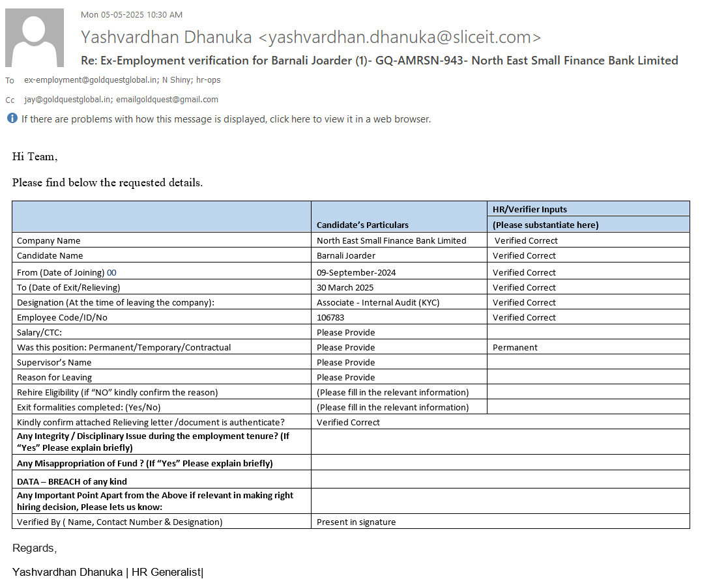This screenshot has width=728, height=581.
Task: Click the email subject line text
Action: pyautogui.click(x=379, y=61)
